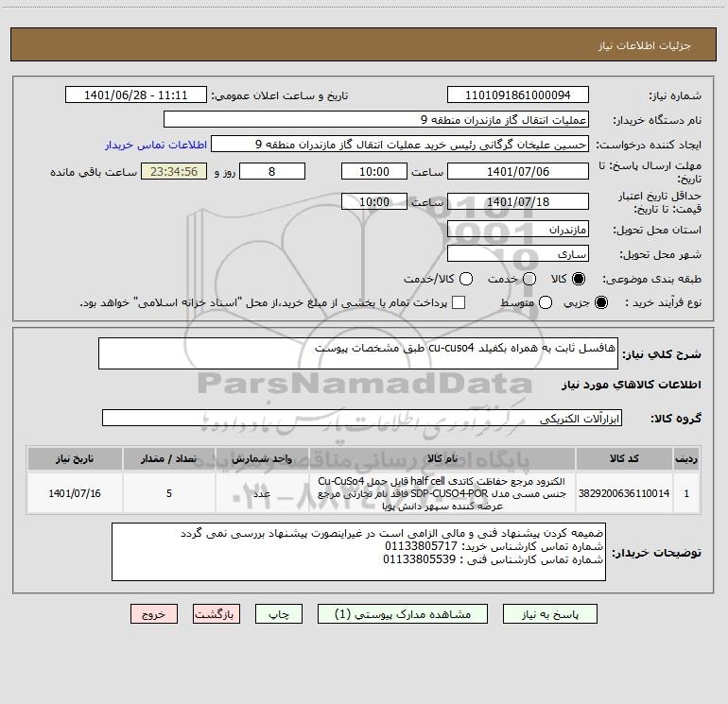This screenshot has height=704, width=728.
Task: Click the تعداد / مقدار column header
Action: [169, 458]
